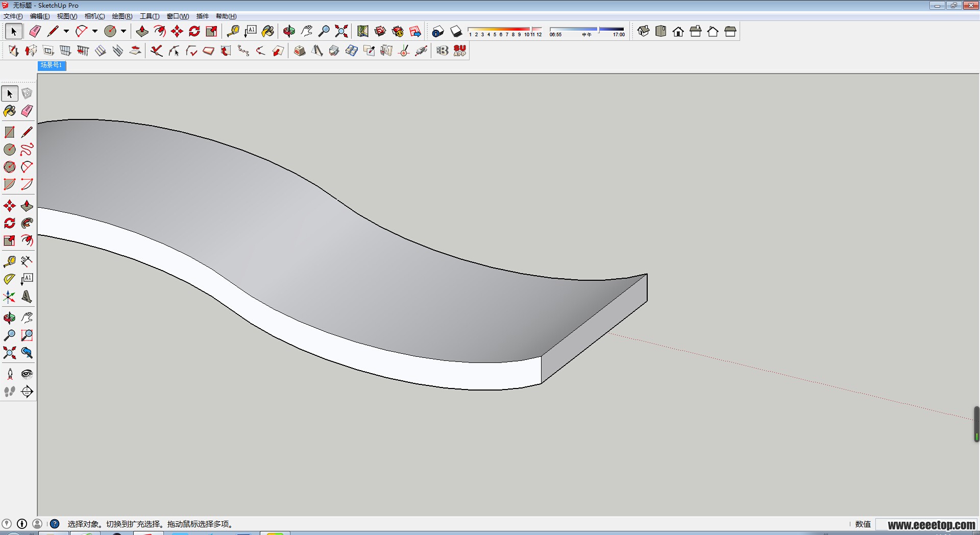Toggle shadows display on or off

456,31
